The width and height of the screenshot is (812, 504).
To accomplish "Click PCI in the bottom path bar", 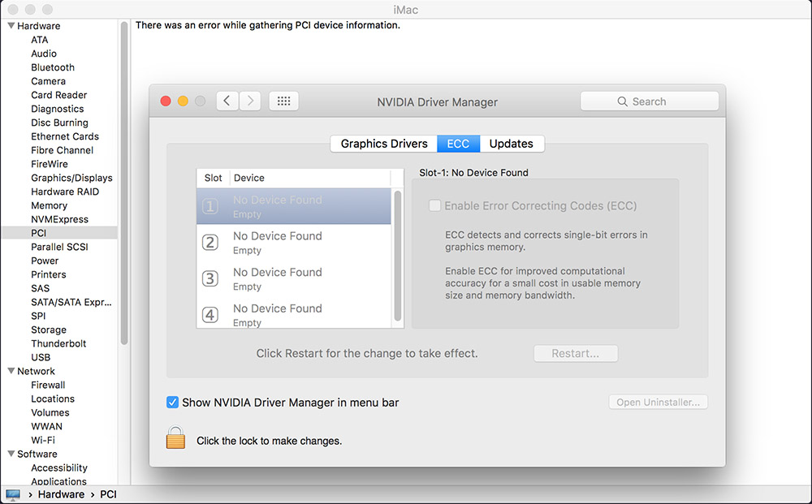I will pos(108,494).
